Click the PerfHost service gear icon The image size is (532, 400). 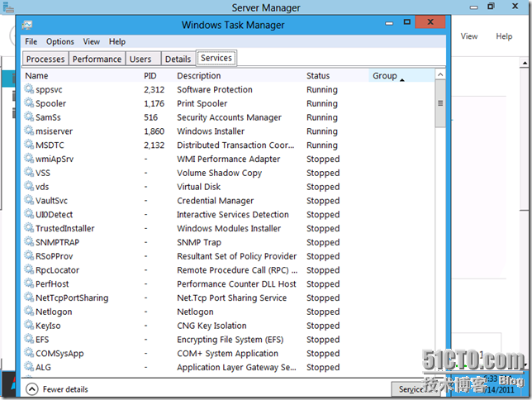(x=29, y=283)
